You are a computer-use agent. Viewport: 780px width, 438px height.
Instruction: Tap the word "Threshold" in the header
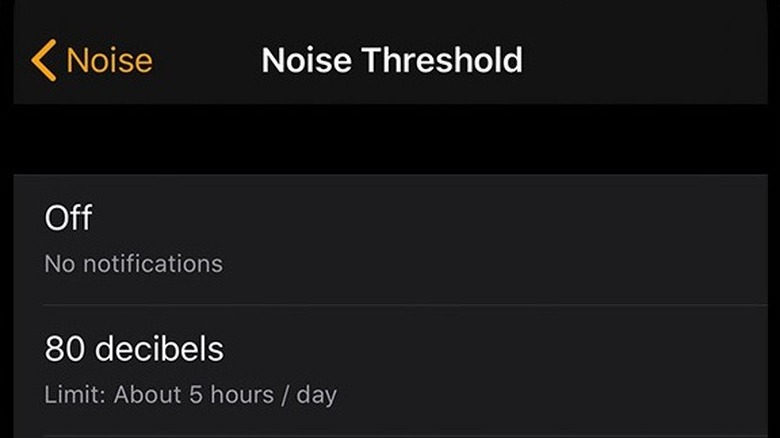(442, 60)
